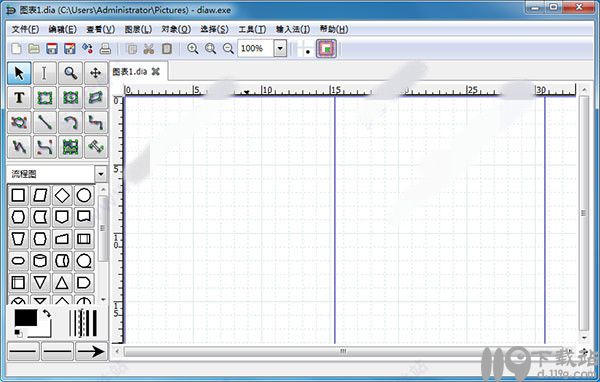600x382 pixels.
Task: Pick the flowchart Document shape
Action: tap(84, 217)
